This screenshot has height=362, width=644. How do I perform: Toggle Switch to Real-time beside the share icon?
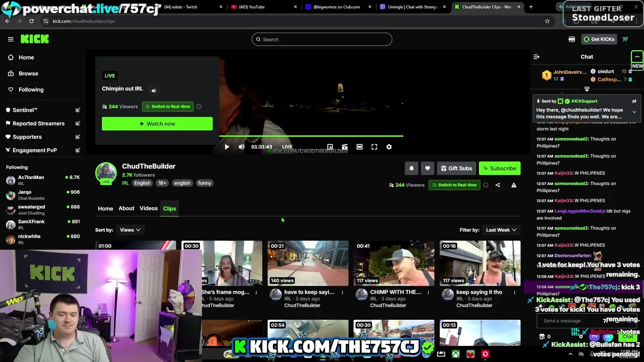(x=454, y=185)
